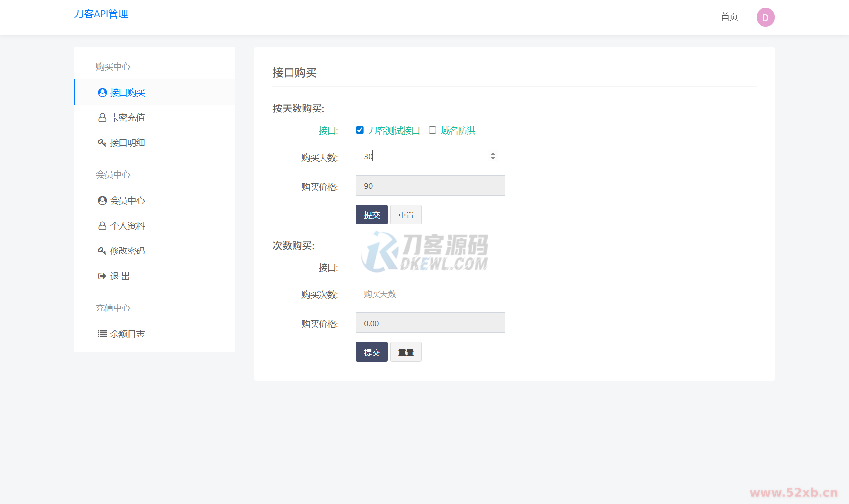This screenshot has height=504, width=849.
Task: Submit the 按天数购买 form with 提交
Action: (372, 215)
